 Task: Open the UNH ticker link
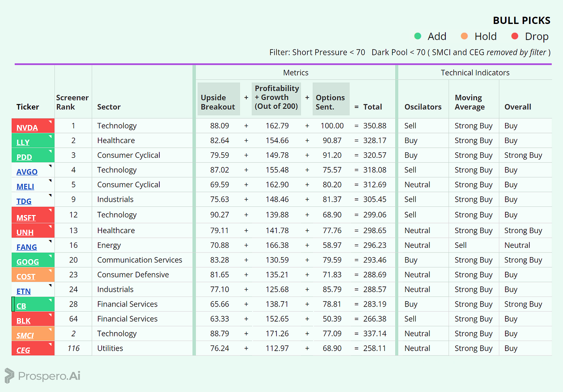pyautogui.click(x=25, y=232)
